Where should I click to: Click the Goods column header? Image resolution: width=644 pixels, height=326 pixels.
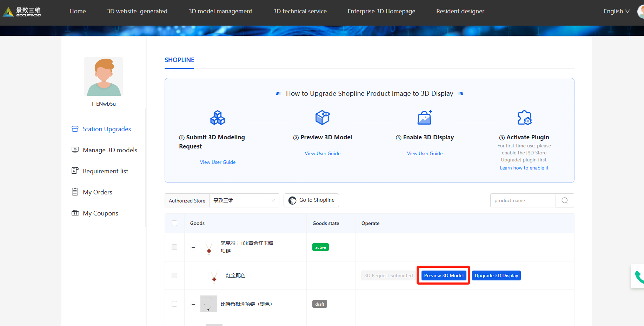(197, 223)
